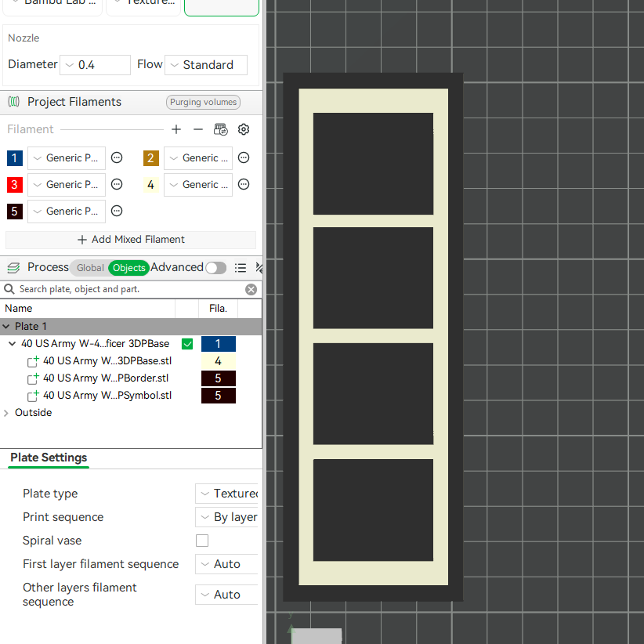Open options for filament 1
This screenshot has width=644, height=644.
117,157
